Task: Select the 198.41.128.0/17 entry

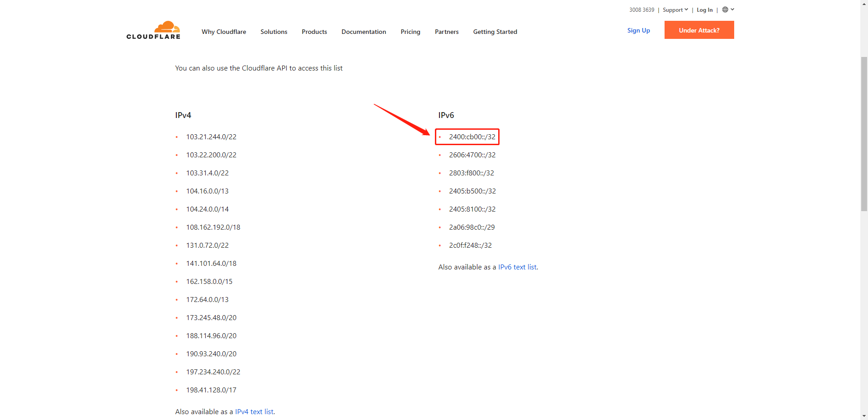Action: point(211,390)
